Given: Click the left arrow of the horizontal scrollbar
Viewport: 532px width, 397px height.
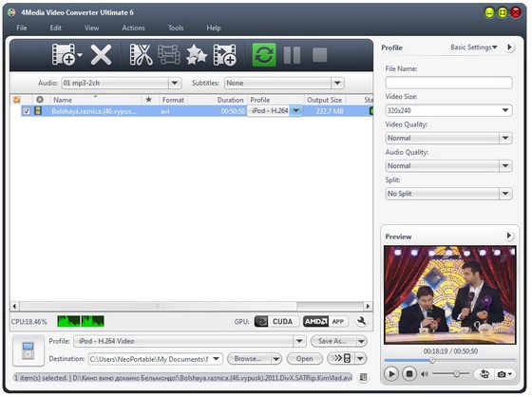Looking at the screenshot, I should point(14,306).
